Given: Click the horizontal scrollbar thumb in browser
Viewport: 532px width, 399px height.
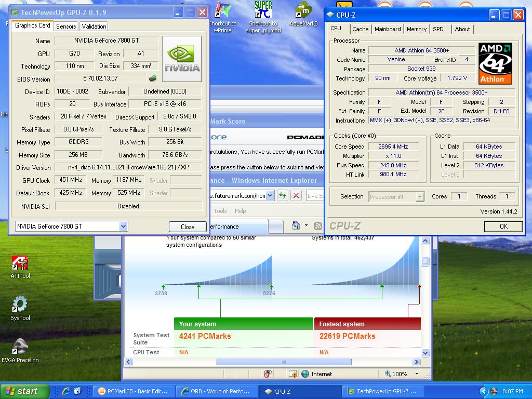Looking at the screenshot, I should 284,362.
